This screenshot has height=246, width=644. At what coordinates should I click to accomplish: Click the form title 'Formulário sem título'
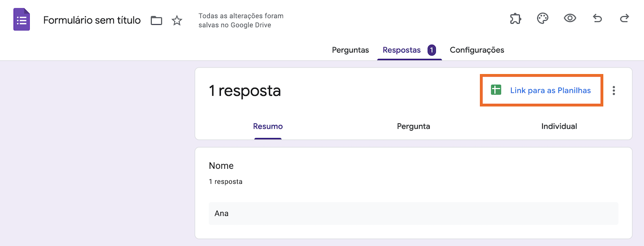[92, 20]
